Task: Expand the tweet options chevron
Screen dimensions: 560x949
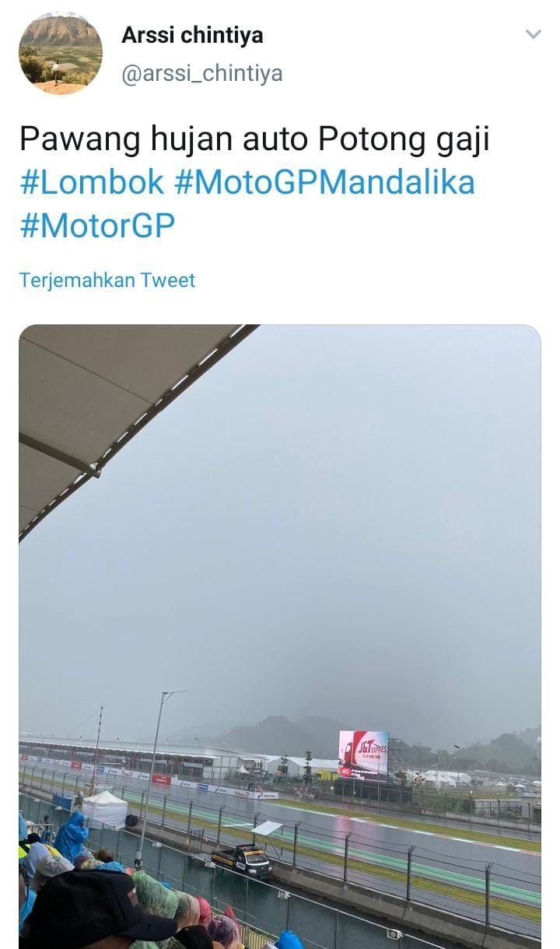Action: pos(533,34)
